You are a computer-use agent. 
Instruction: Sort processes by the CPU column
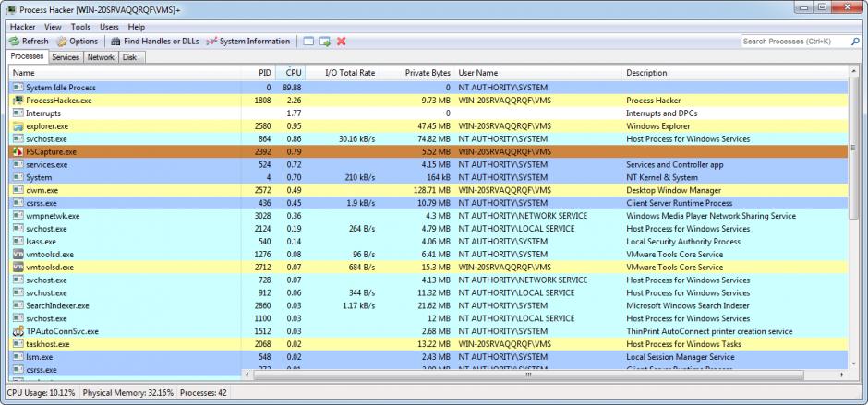point(293,72)
